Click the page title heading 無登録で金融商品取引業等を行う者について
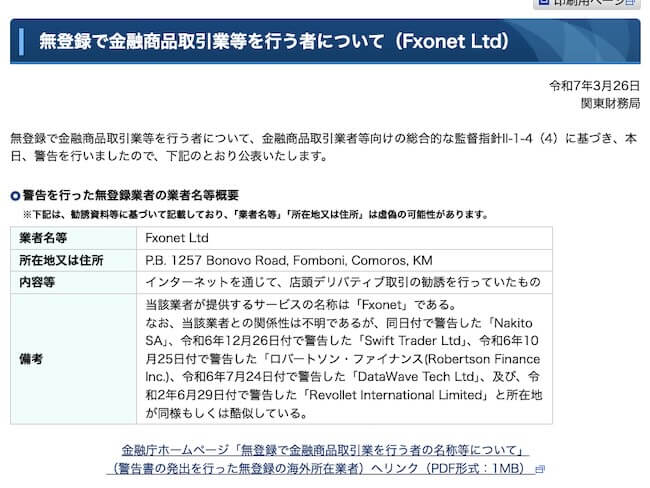This screenshot has height=488, width=650. (x=274, y=41)
